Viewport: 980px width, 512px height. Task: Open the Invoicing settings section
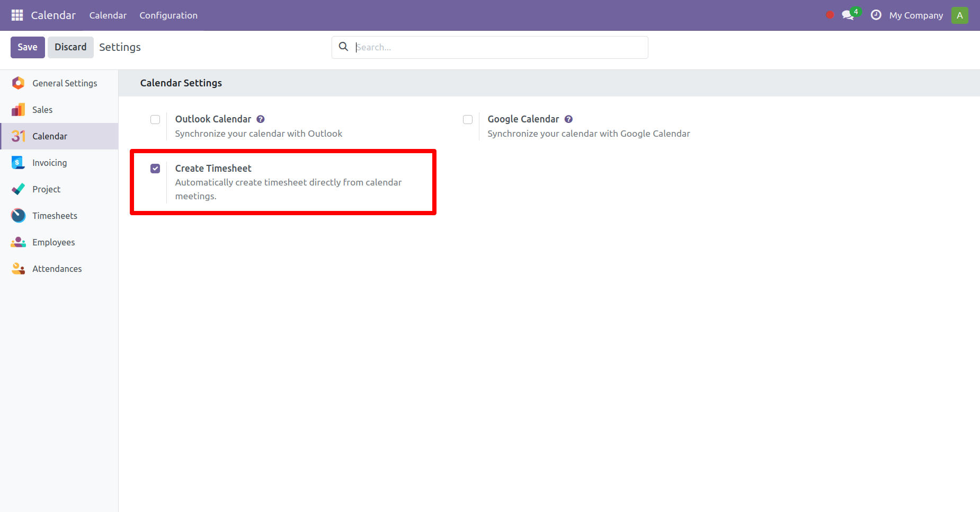coord(17,162)
